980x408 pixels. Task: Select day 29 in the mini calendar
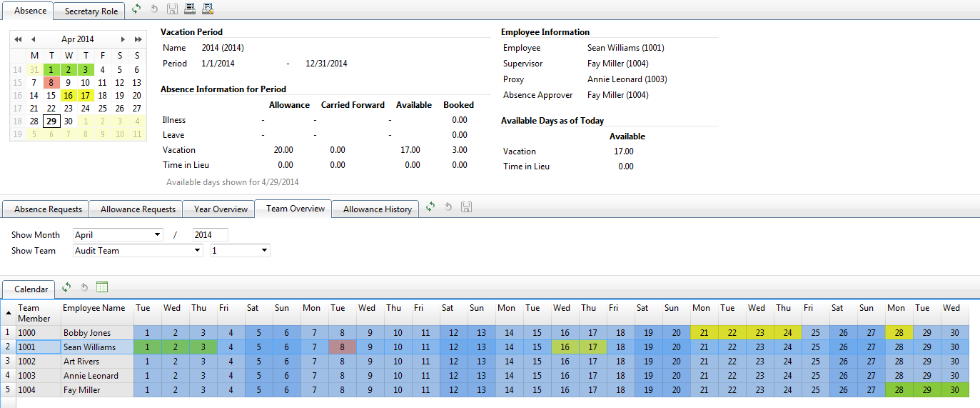click(51, 121)
